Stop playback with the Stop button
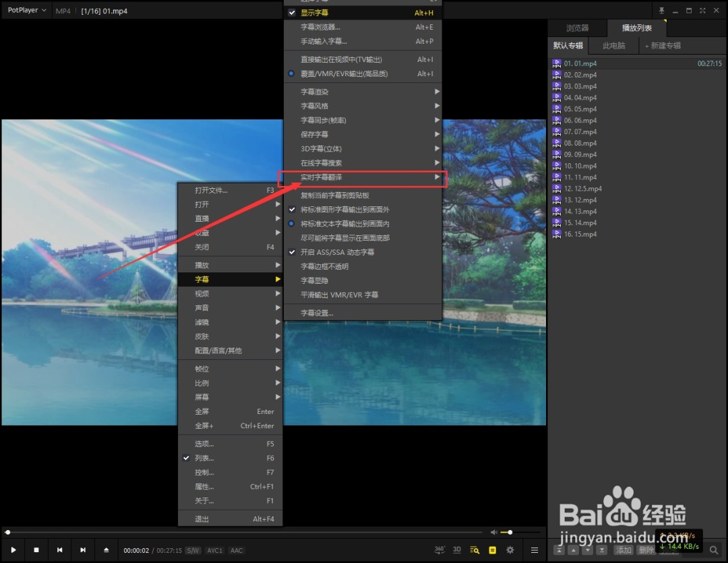The height and width of the screenshot is (563, 728). pos(36,550)
